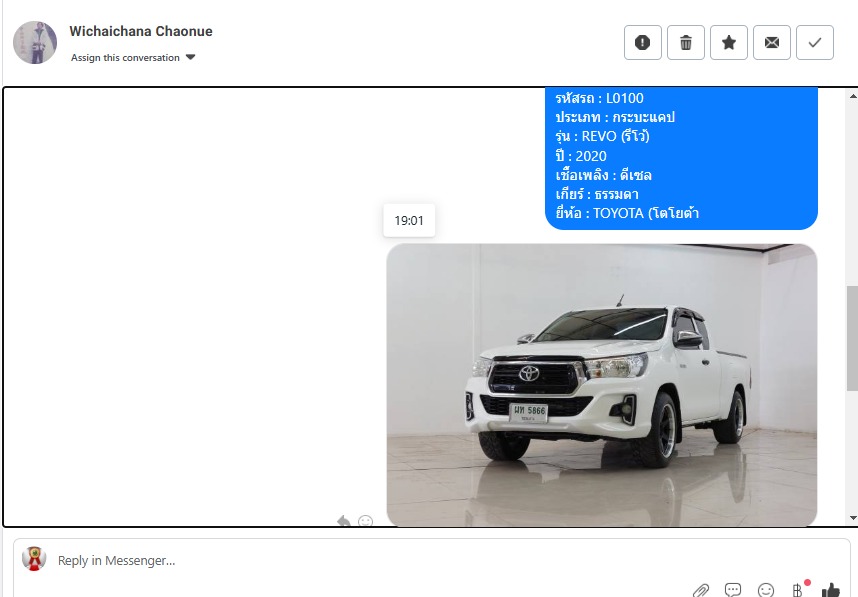Click the page avatar beside reply box
The width and height of the screenshot is (858, 597).
tap(34, 559)
